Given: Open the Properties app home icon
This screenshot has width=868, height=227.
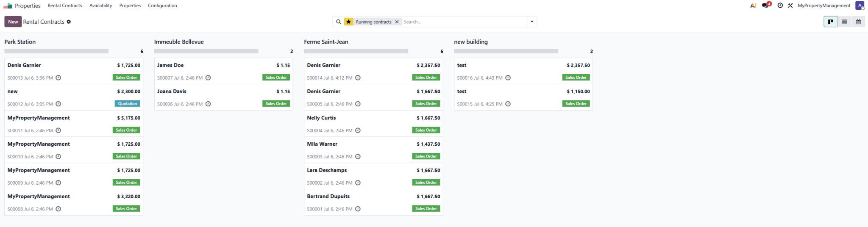Looking at the screenshot, I should tap(8, 6).
